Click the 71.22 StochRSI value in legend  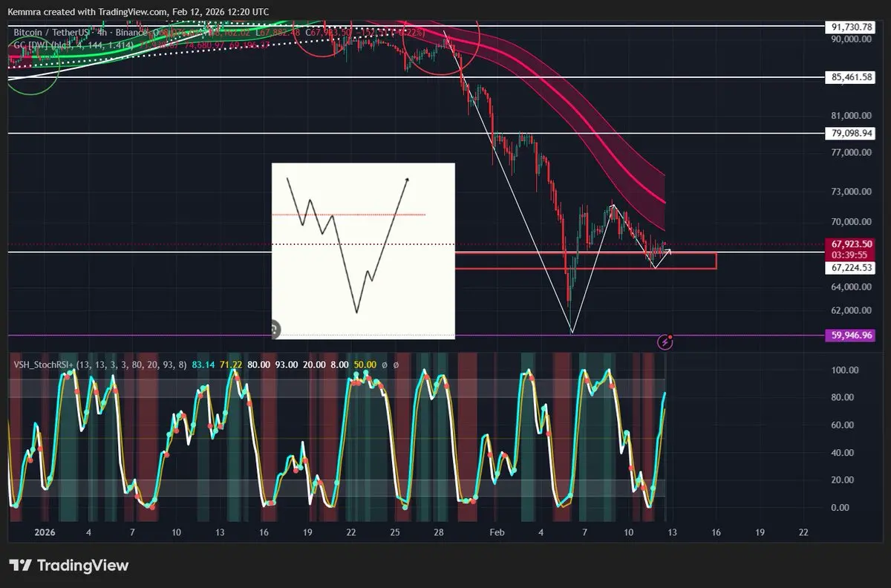click(x=231, y=365)
